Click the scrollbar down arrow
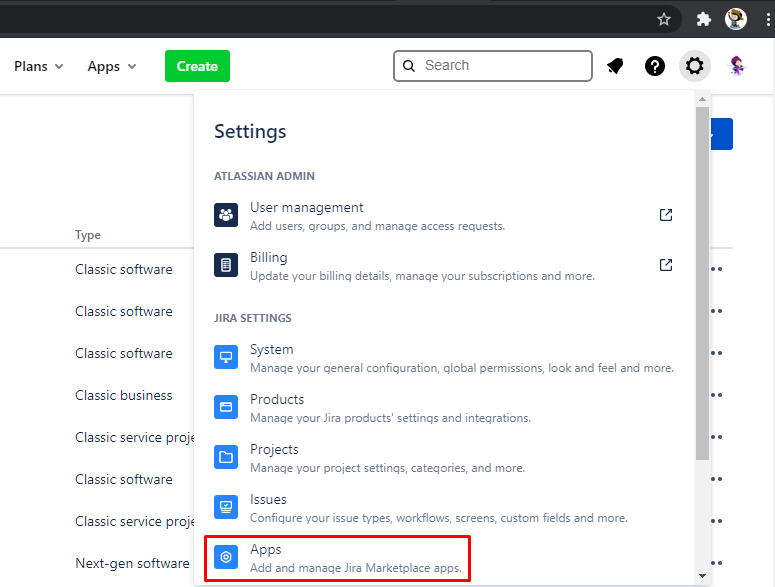This screenshot has height=587, width=775. (702, 576)
